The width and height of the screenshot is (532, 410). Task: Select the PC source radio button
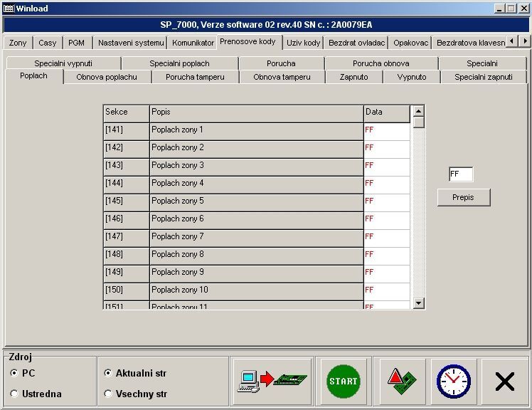click(15, 373)
